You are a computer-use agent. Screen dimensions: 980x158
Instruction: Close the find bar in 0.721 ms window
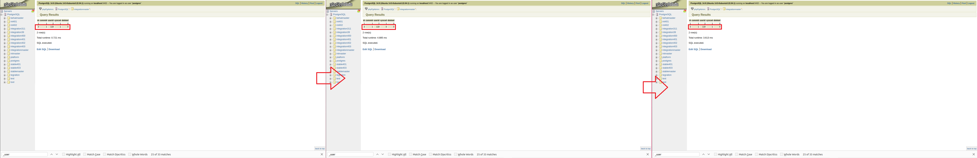(x=322, y=154)
